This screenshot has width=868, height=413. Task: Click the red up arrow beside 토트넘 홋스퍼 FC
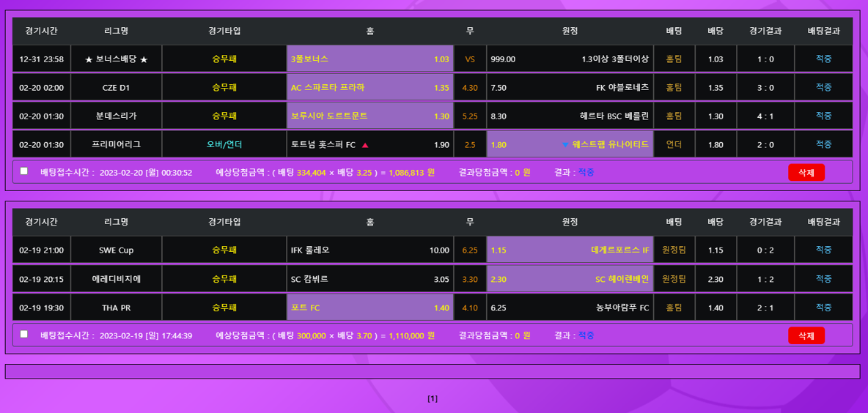click(x=365, y=145)
